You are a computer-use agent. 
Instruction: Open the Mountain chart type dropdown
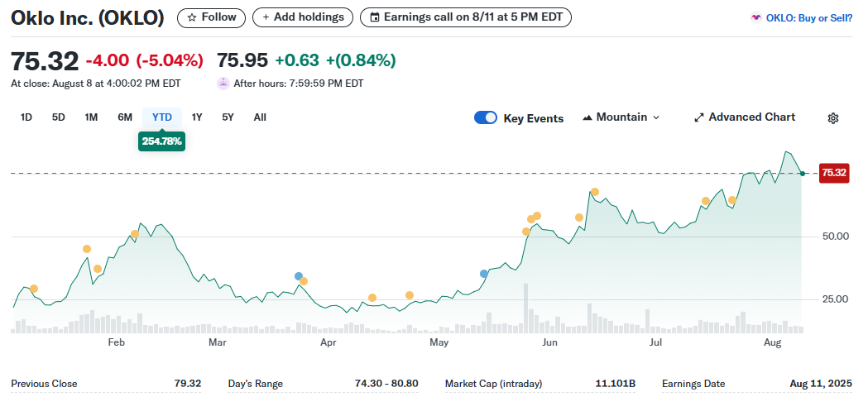(x=621, y=117)
